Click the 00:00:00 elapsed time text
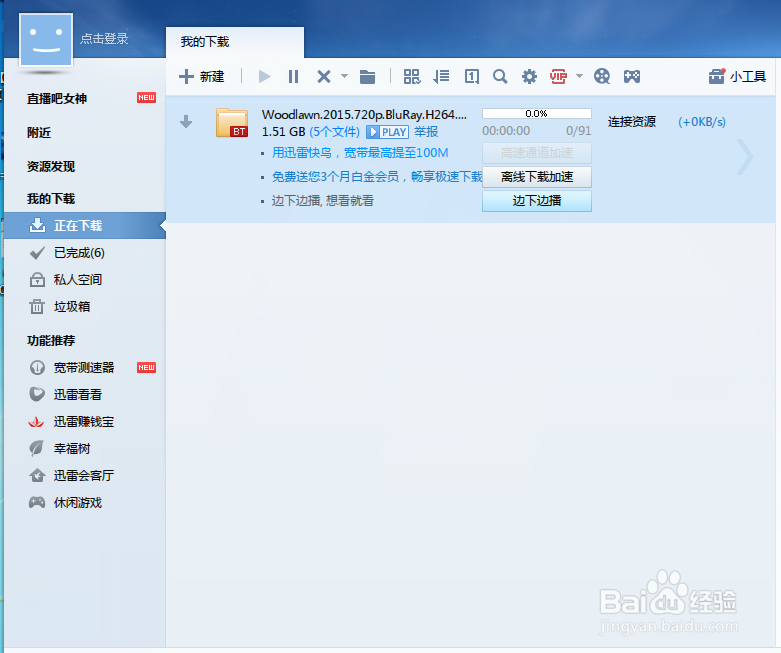781x653 pixels. (506, 131)
